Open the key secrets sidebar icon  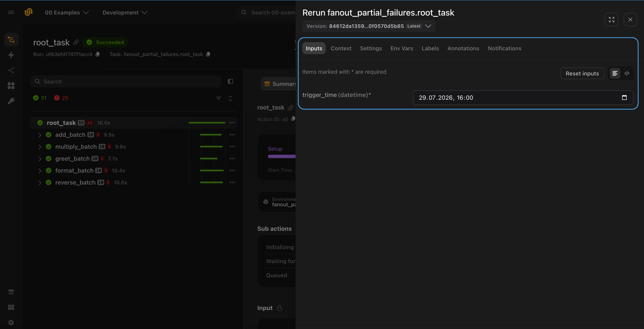11,101
